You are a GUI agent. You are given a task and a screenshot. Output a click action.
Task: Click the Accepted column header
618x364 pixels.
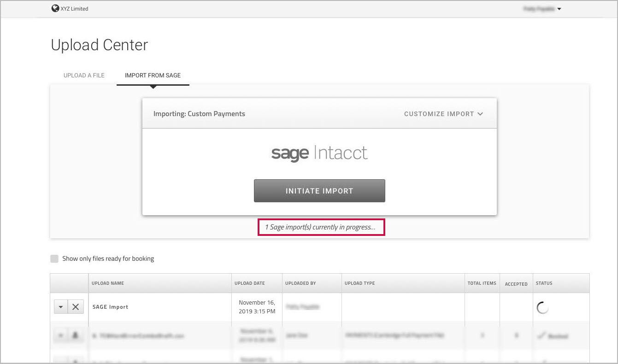pyautogui.click(x=516, y=284)
